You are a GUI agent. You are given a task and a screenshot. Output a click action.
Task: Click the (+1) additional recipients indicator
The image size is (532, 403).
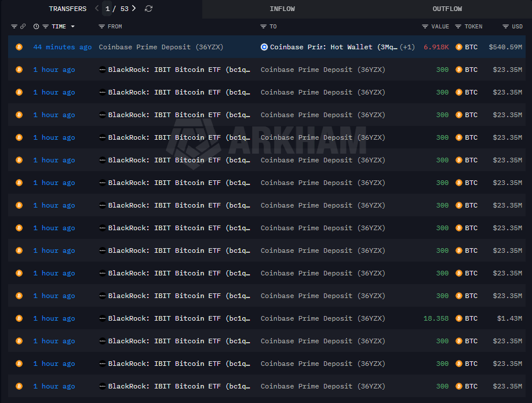(x=407, y=47)
